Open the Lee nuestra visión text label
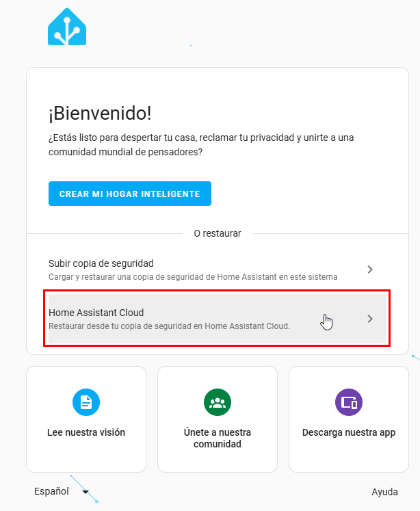 pyautogui.click(x=86, y=432)
